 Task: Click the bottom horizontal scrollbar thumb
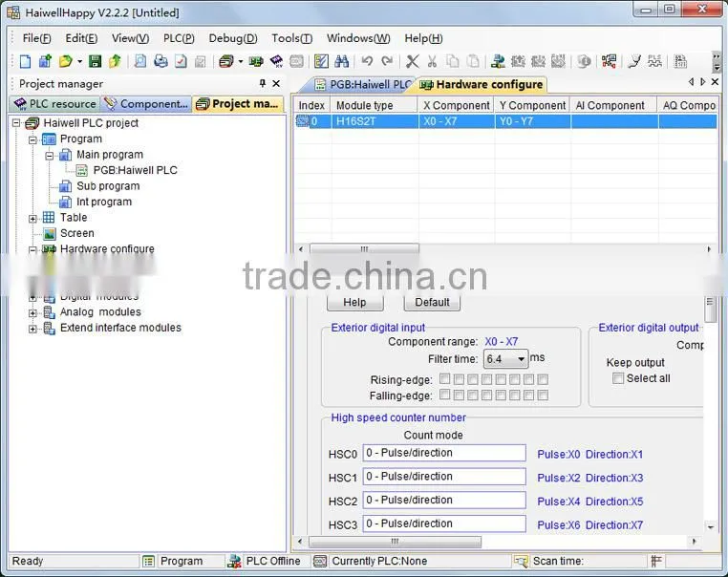coord(395,542)
